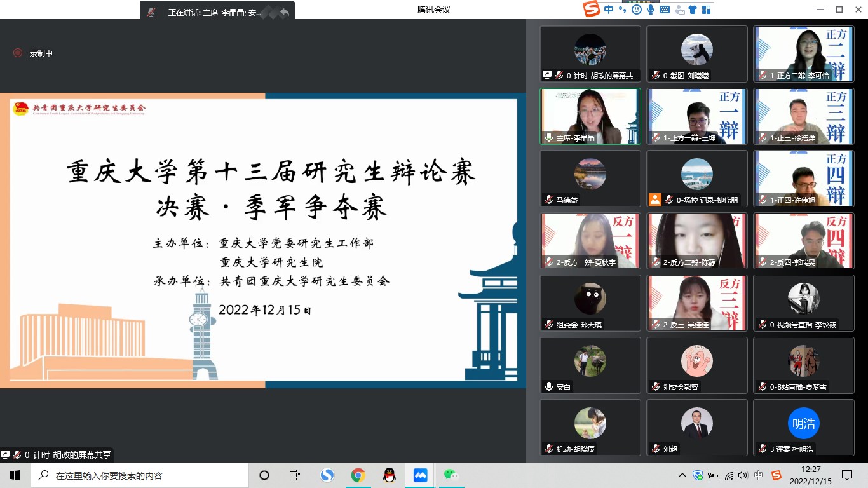The height and width of the screenshot is (488, 868).
Task: Click Sogou voice input microphone icon
Action: point(651,10)
